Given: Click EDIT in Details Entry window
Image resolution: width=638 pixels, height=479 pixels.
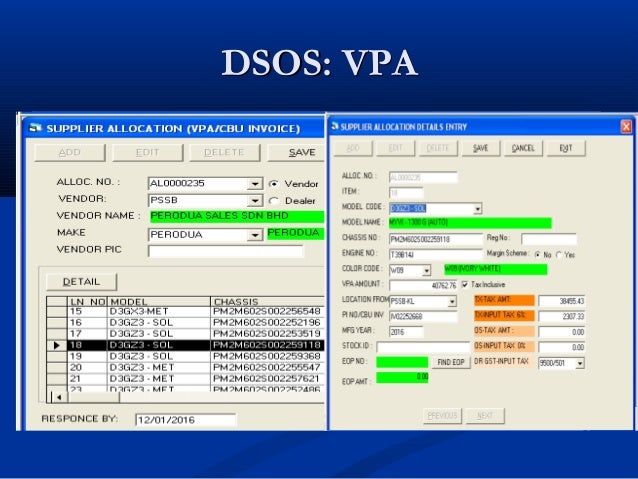Looking at the screenshot, I should (x=395, y=148).
